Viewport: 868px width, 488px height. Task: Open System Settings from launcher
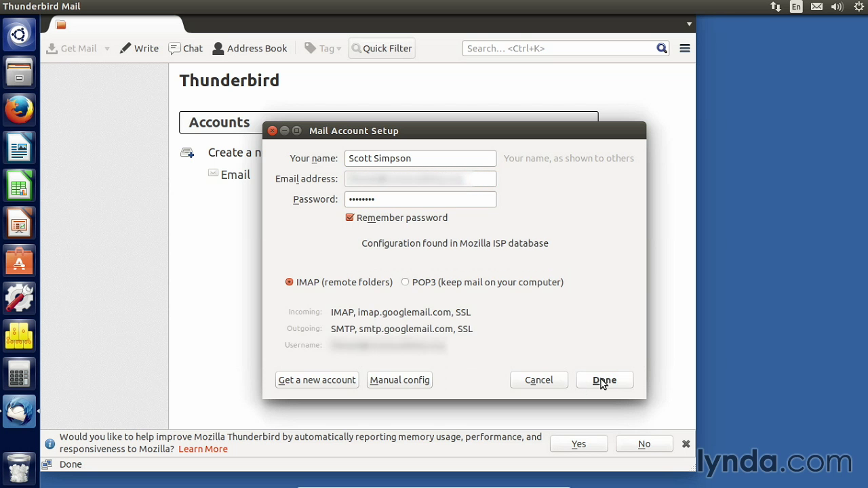coord(19,298)
